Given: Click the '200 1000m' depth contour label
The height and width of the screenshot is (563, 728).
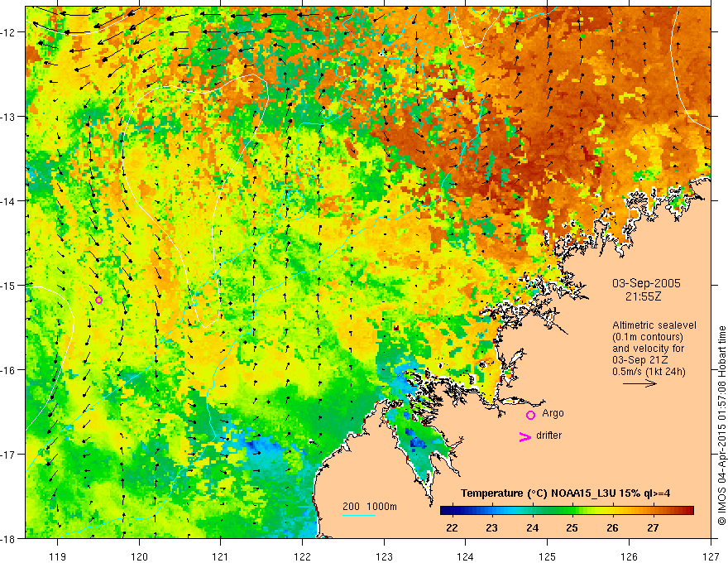Looking at the screenshot, I should coord(370,507).
